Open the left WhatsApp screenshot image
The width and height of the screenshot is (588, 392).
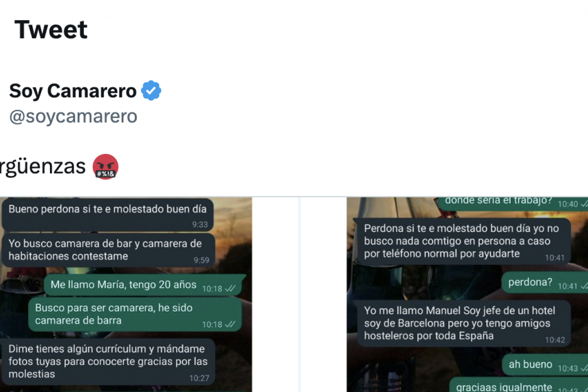126,294
